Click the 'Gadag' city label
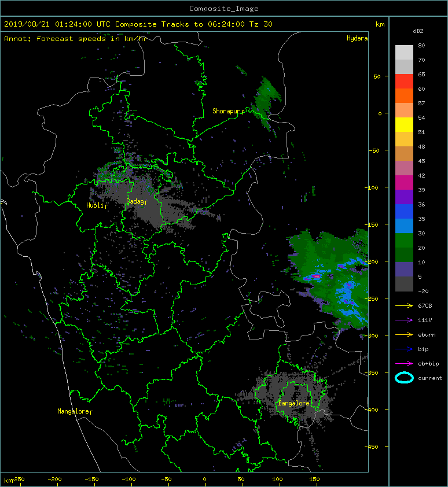The image size is (448, 487). click(x=135, y=201)
